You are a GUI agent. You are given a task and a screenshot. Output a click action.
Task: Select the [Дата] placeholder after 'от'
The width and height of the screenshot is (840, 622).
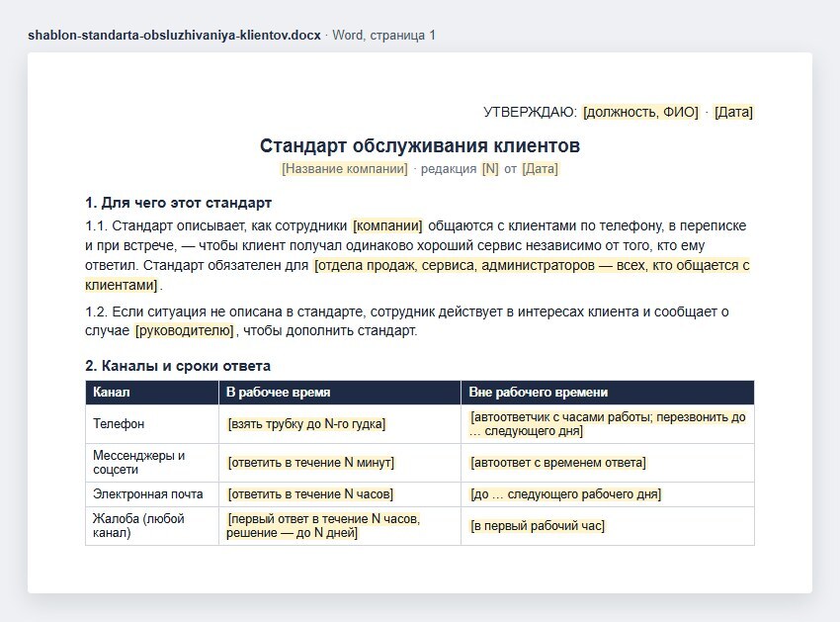pos(540,169)
